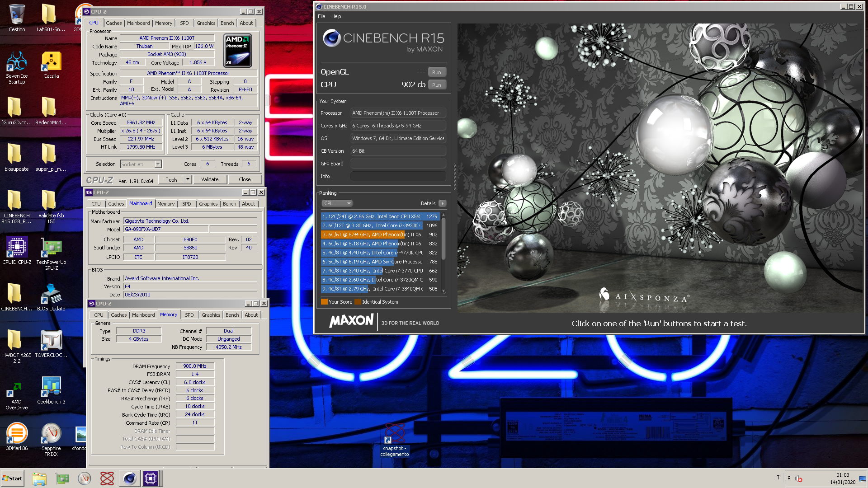The image size is (868, 488).
Task: Open the Help menu in Cinebench
Action: coord(336,16)
